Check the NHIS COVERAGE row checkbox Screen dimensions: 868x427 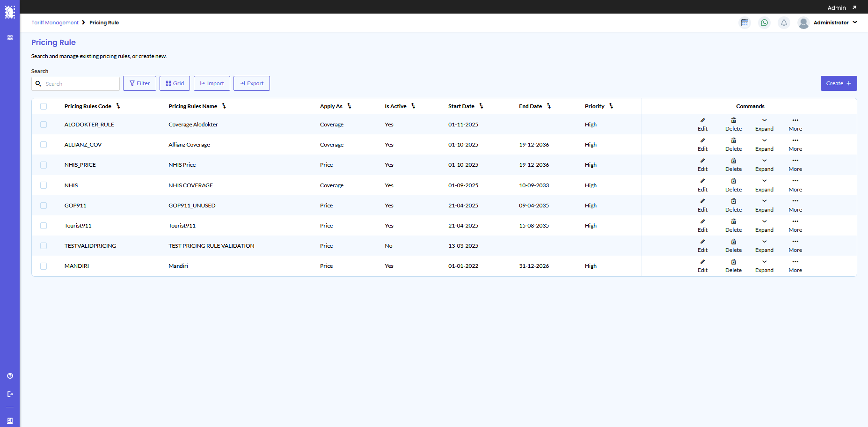(x=44, y=185)
